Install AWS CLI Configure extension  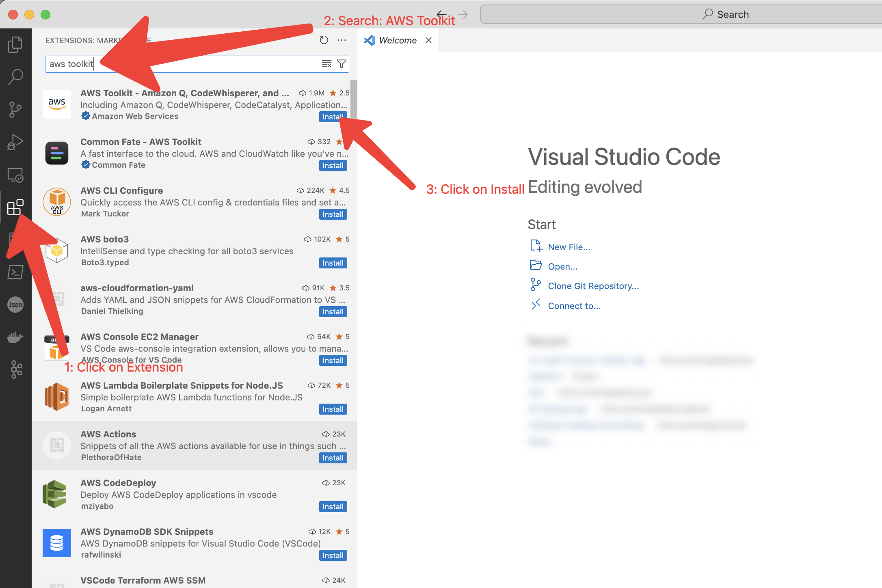[333, 214]
